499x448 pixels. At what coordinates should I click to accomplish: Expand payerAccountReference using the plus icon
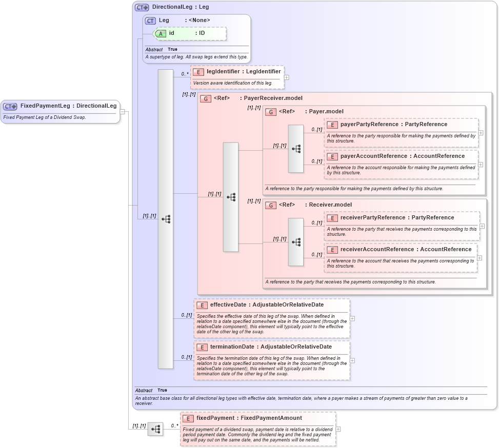[x=481, y=165]
